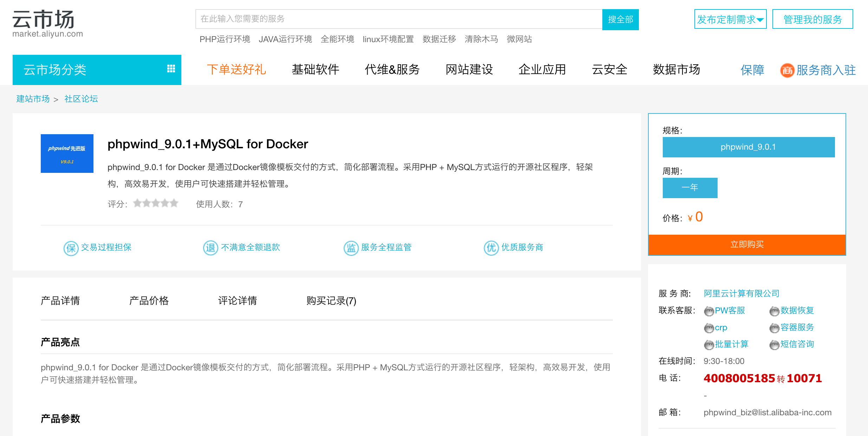
Task: Click the chat icon beside 容器服务
Action: 774,328
